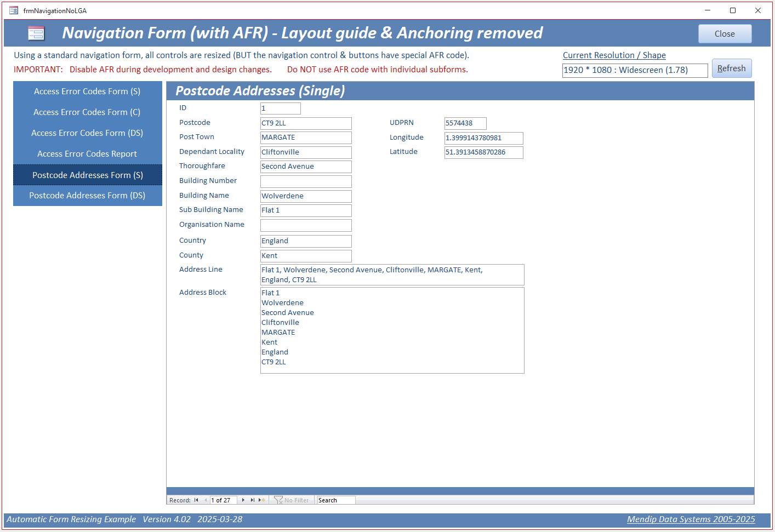
Task: Click the empty Organisation Name field
Action: click(x=306, y=225)
